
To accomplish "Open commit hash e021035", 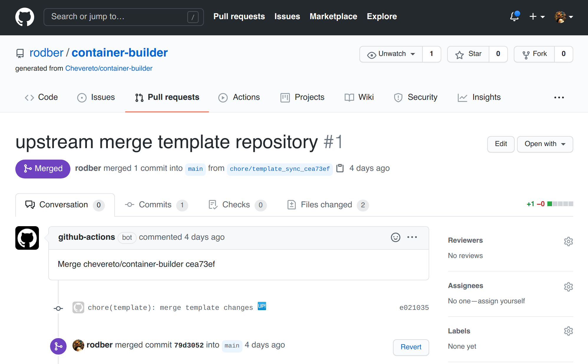I will [x=414, y=308].
